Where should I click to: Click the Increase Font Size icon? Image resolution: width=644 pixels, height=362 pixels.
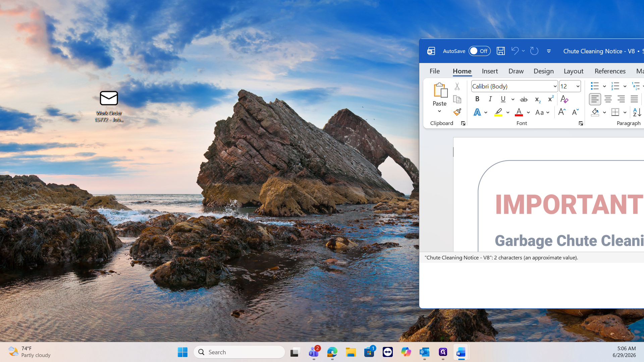[562, 112]
